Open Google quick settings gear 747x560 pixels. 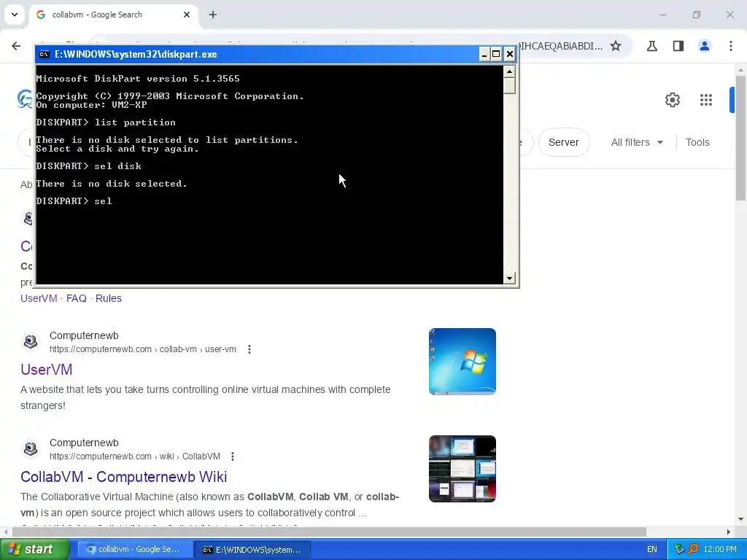pyautogui.click(x=672, y=100)
